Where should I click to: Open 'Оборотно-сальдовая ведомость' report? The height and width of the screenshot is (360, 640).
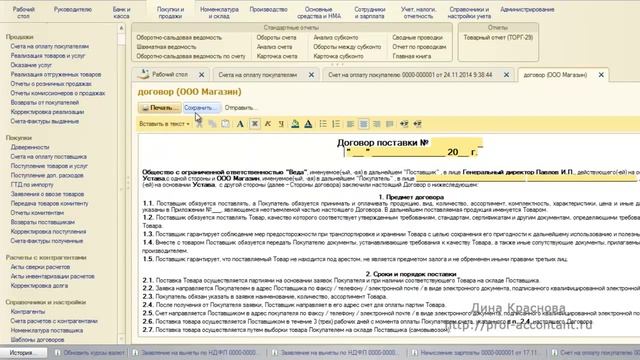(179, 37)
